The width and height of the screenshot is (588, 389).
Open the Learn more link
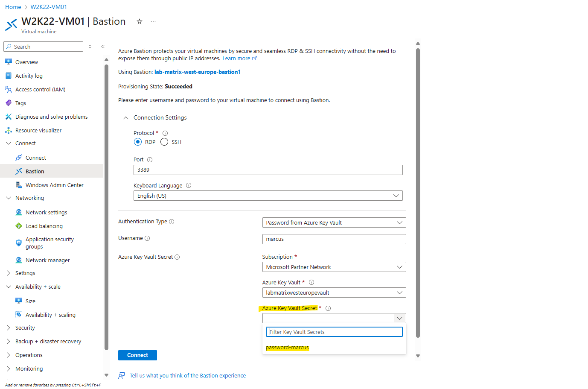coord(239,58)
